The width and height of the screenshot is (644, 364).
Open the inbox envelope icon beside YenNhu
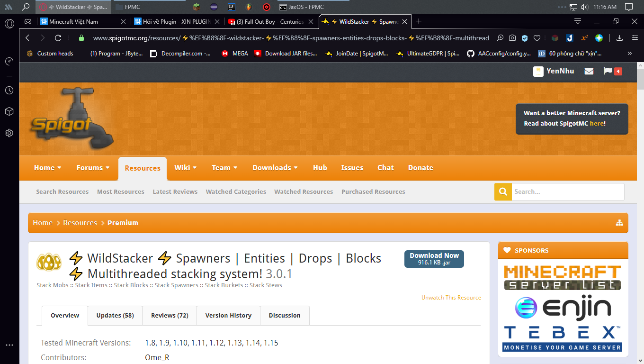point(589,71)
